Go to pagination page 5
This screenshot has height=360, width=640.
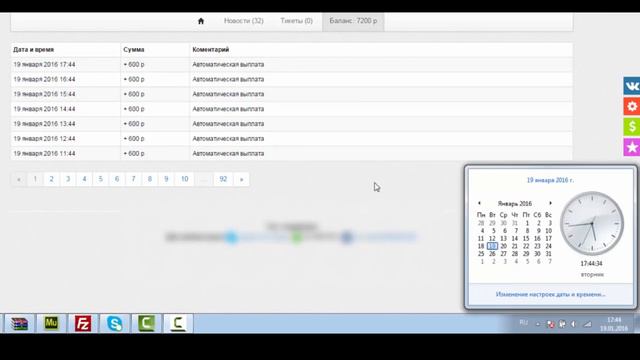100,179
